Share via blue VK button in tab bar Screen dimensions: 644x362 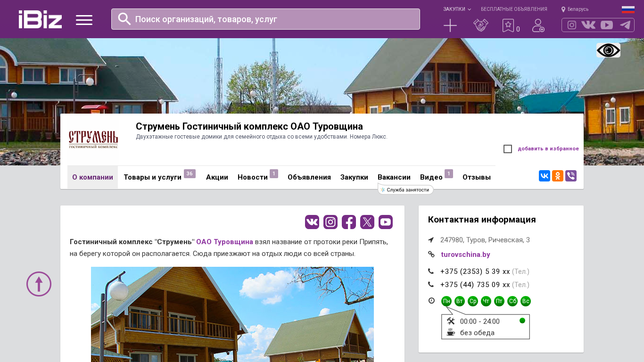coord(545,176)
